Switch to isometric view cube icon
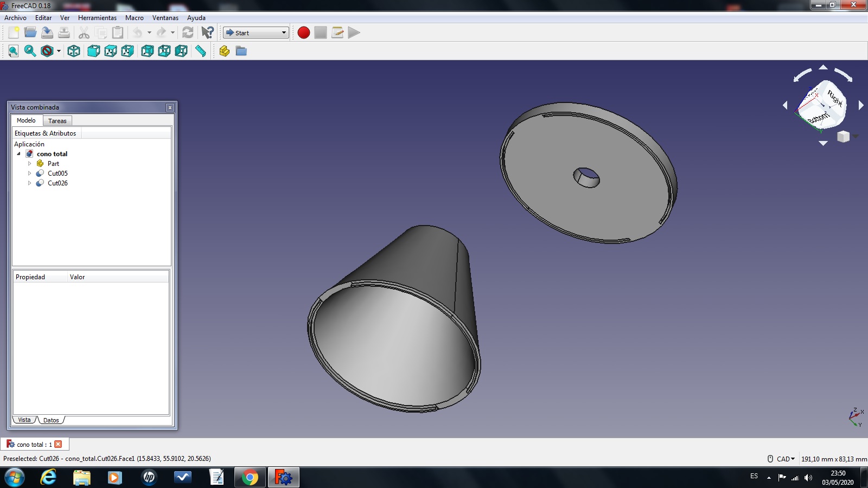The image size is (868, 488). 74,51
